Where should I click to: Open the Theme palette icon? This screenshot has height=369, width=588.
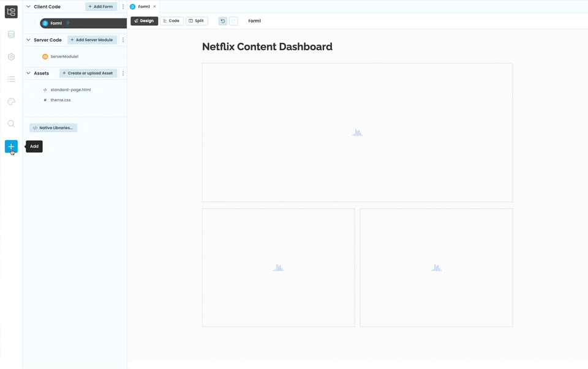click(11, 102)
